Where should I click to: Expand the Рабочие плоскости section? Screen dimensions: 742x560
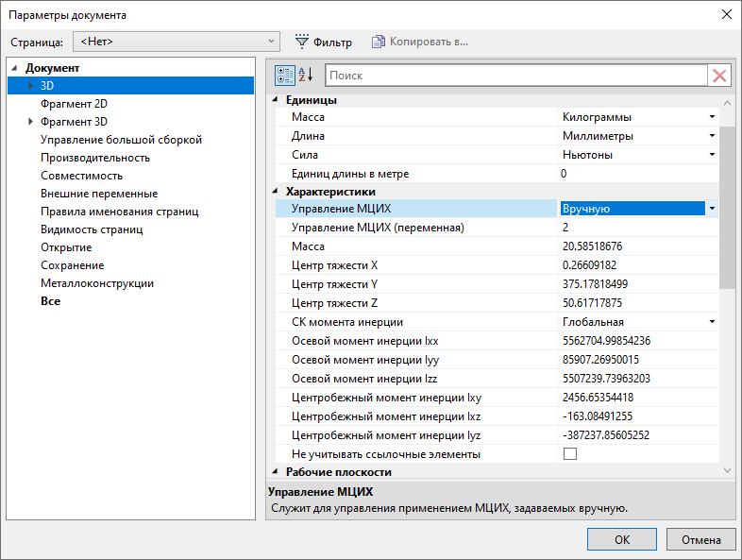[x=277, y=472]
